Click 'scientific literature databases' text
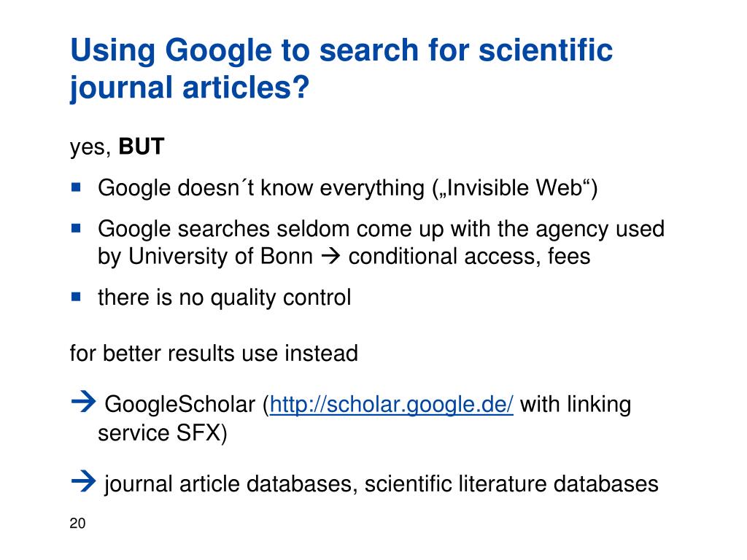The image size is (747, 560). [x=511, y=484]
